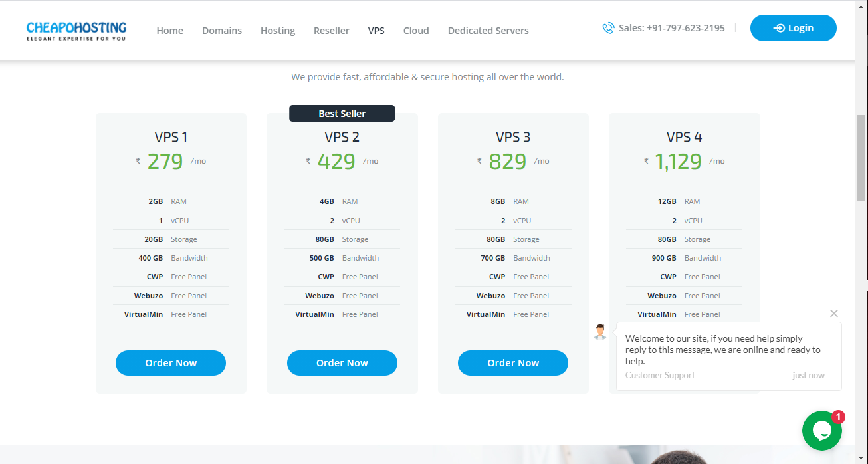Click the phone icon beside Sales number

(x=608, y=28)
